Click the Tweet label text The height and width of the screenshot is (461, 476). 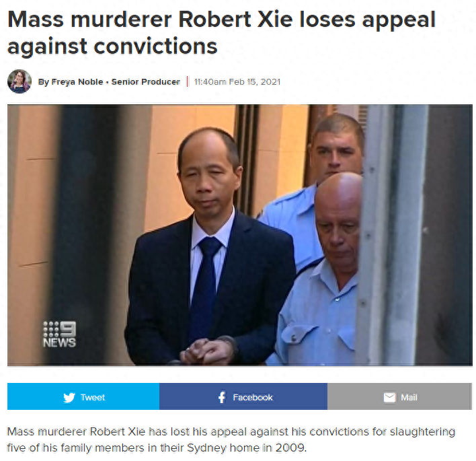[93, 398]
